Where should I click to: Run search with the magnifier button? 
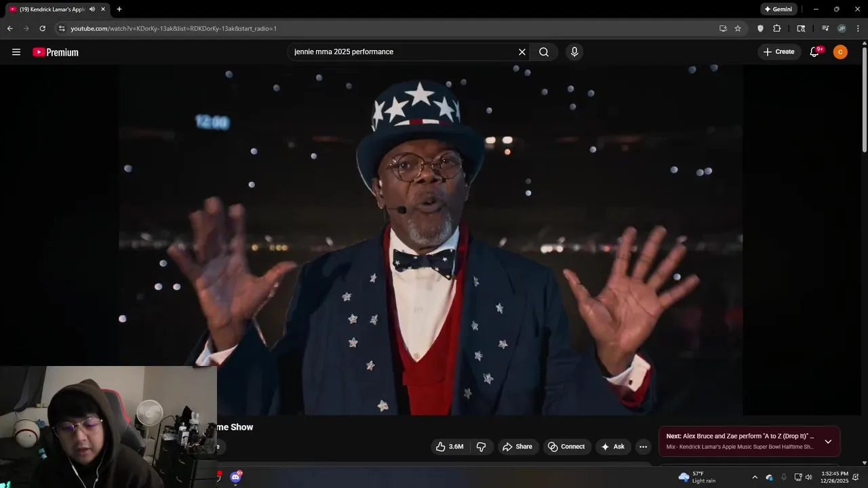pyautogui.click(x=544, y=52)
